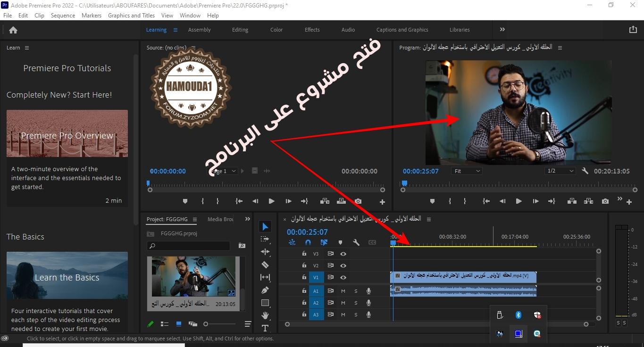Image resolution: width=644 pixels, height=347 pixels.
Task: Toggle Snap in Timeline magnet icon
Action: pyautogui.click(x=308, y=242)
